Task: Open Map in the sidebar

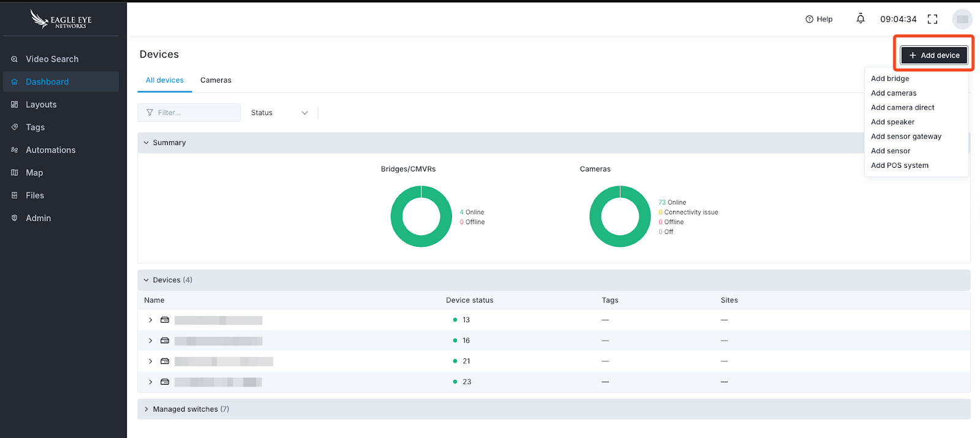Action: [34, 173]
